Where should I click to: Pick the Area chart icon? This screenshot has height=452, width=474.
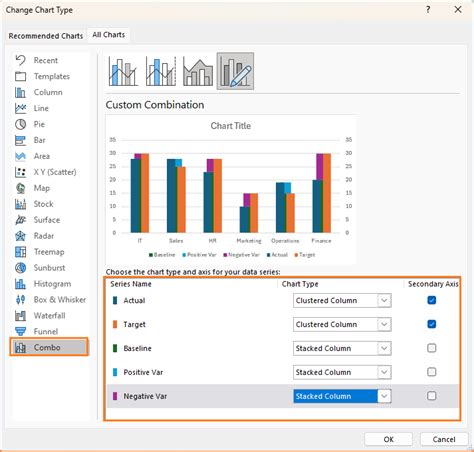click(20, 156)
